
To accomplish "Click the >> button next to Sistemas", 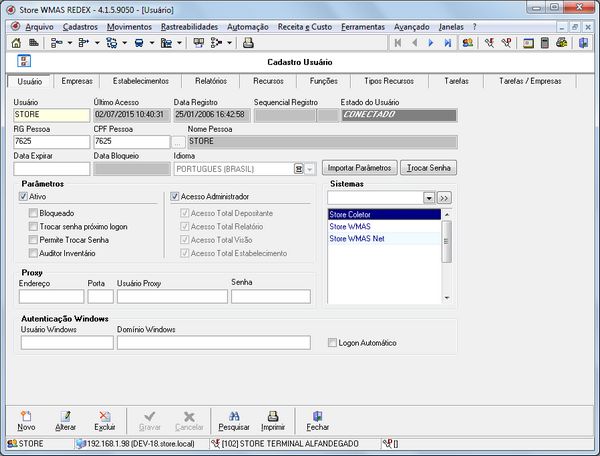I will pyautogui.click(x=444, y=198).
